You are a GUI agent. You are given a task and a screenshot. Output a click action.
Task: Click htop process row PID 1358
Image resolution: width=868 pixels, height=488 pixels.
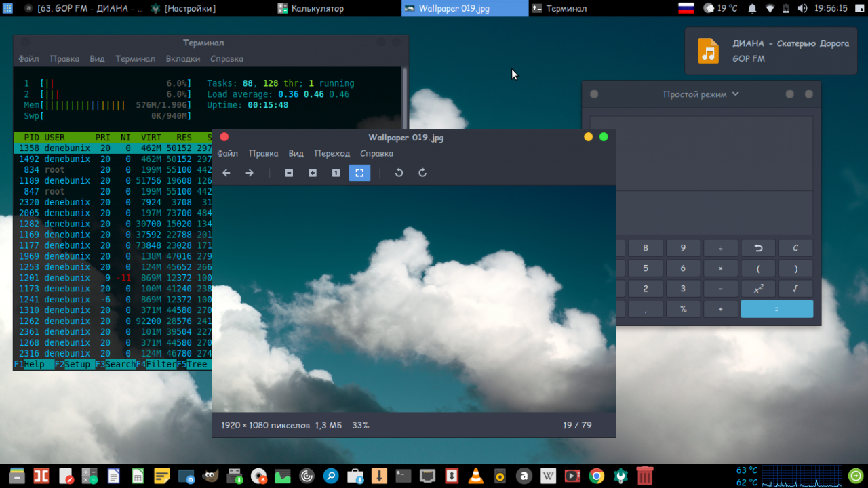point(113,148)
